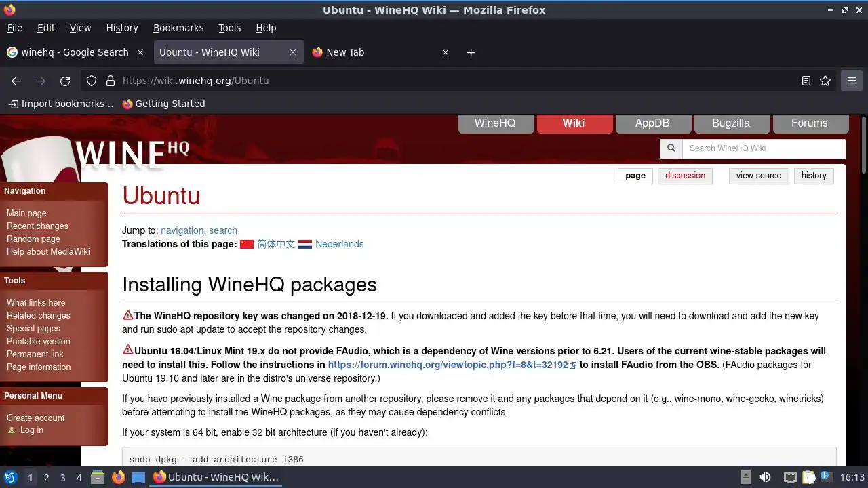Reload the current page
Image resolution: width=868 pixels, height=488 pixels.
pos(65,81)
